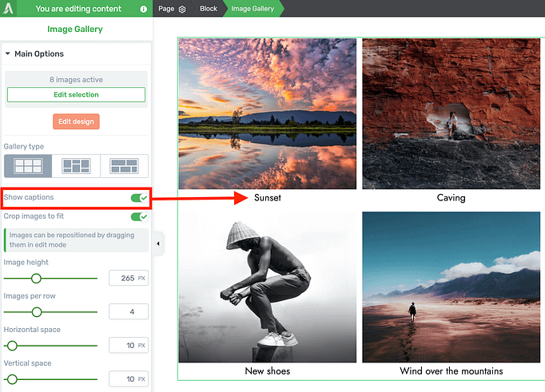Click the Edit selection button

point(76,95)
